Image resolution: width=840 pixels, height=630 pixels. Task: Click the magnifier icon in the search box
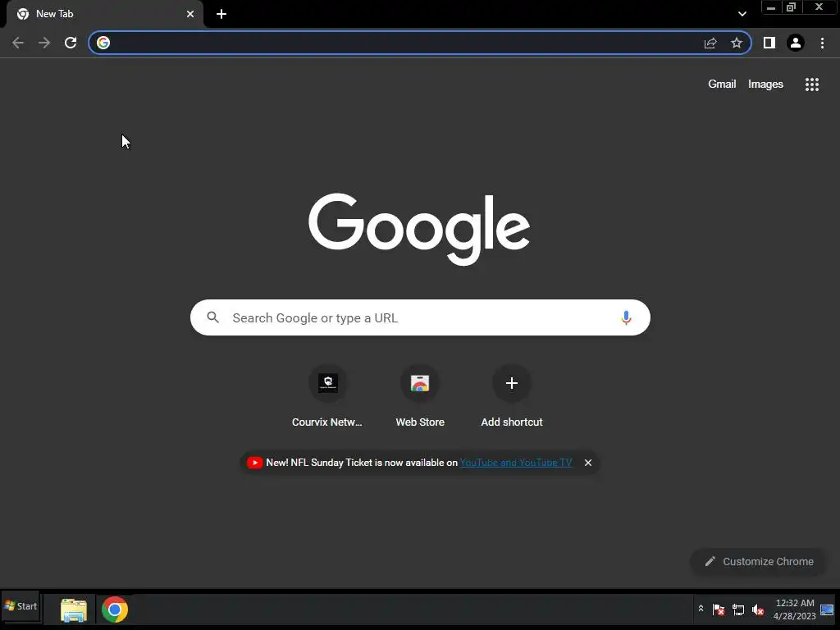[212, 317]
